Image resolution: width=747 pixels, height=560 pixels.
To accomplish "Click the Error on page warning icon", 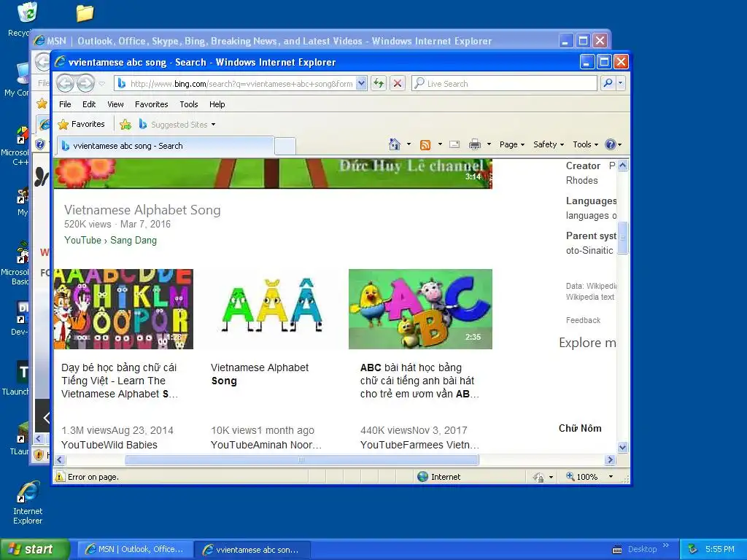I will click(60, 477).
